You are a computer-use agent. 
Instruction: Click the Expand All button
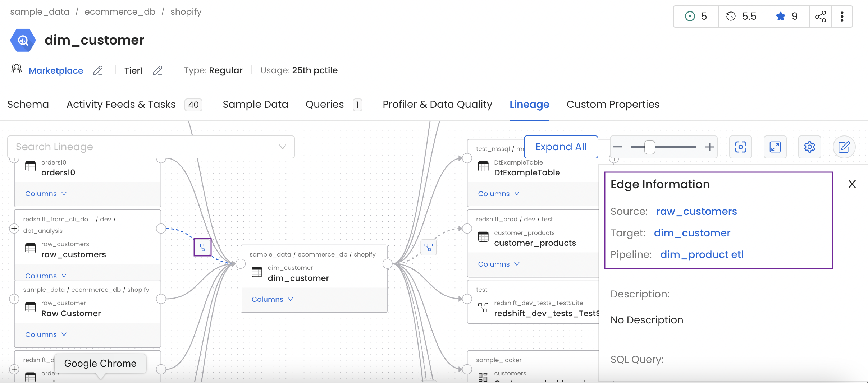click(561, 147)
